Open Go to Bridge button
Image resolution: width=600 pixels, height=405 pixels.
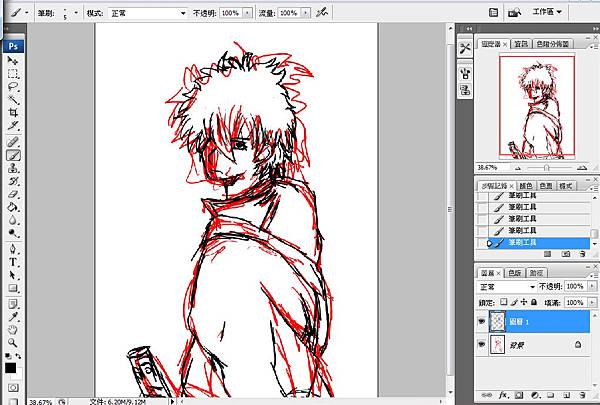tap(515, 13)
